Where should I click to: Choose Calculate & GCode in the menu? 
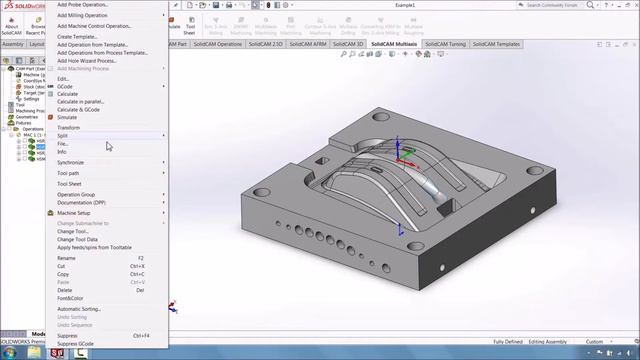78,110
